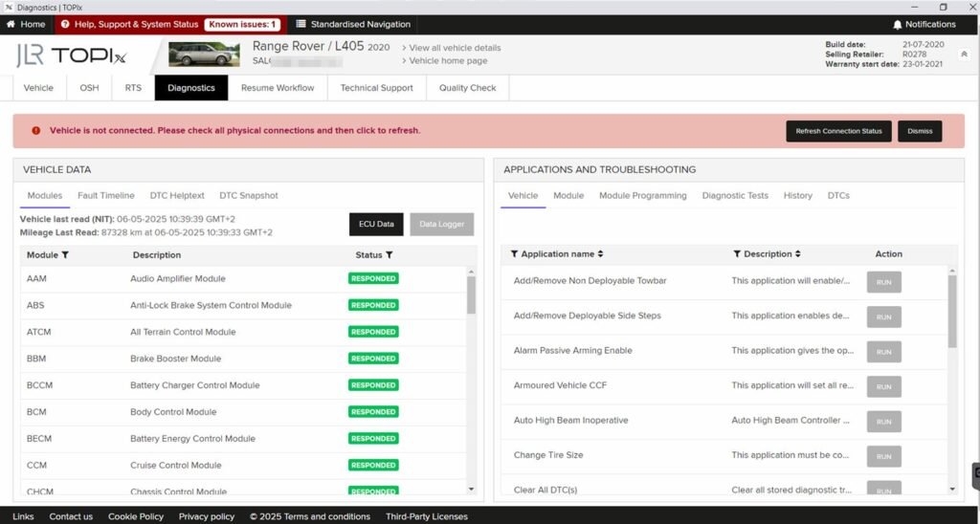Filter the Module column using funnel icon

pos(65,255)
